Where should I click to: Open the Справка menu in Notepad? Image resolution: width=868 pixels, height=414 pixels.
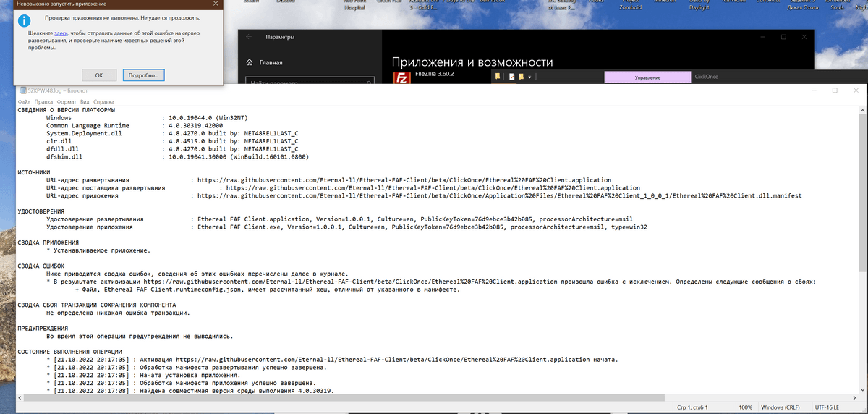(x=104, y=102)
